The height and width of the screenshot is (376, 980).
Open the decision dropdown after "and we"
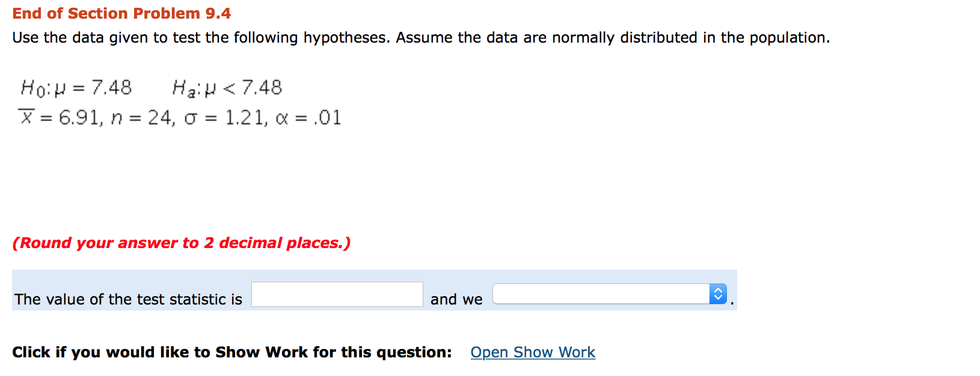pos(601,294)
